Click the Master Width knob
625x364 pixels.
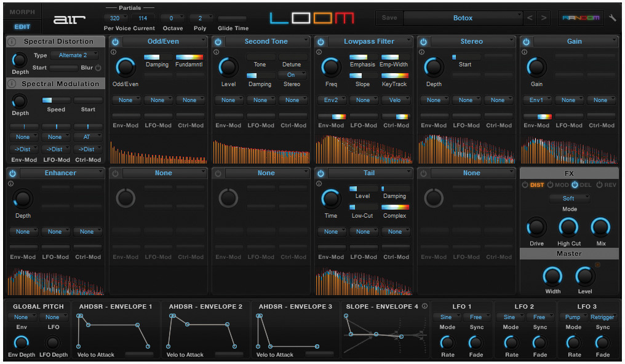pos(553,276)
